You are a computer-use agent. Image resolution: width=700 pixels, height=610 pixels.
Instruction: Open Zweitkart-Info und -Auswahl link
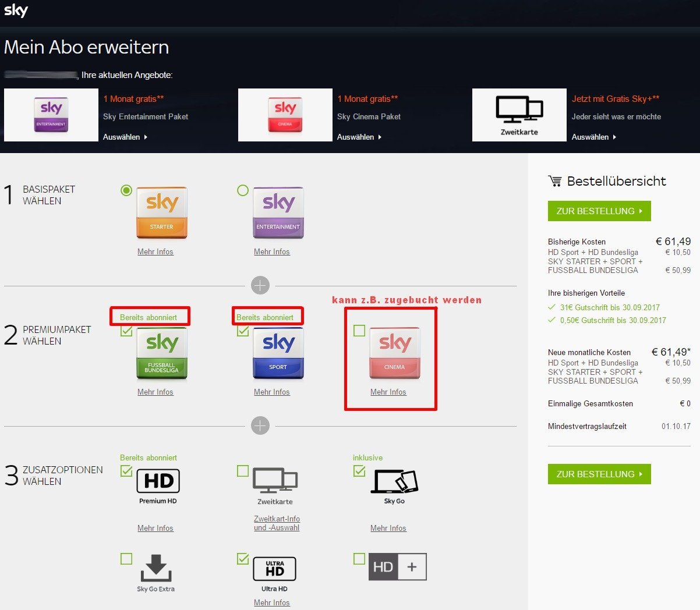[277, 523]
